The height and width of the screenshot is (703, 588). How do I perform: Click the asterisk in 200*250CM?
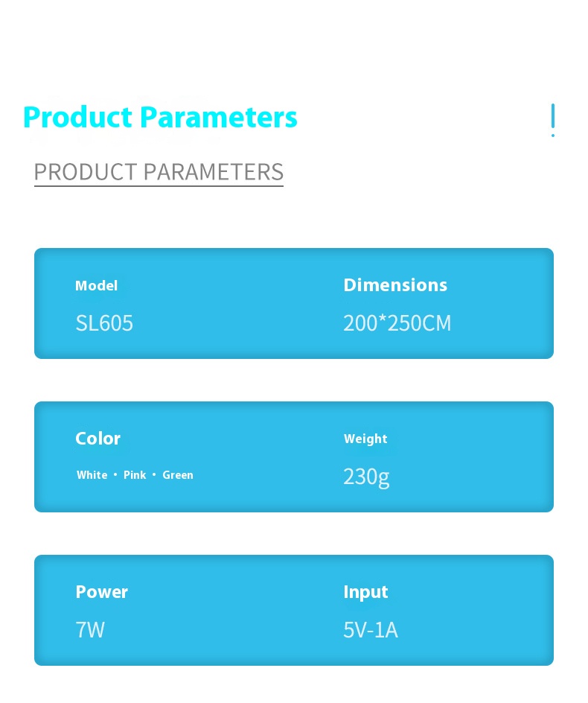click(x=383, y=319)
